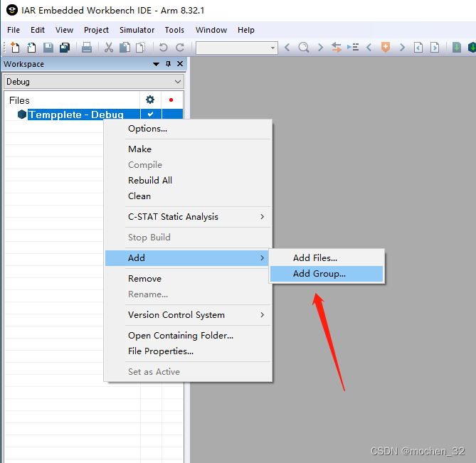The width and height of the screenshot is (476, 463).
Task: Open the Edit menu
Action: click(37, 30)
